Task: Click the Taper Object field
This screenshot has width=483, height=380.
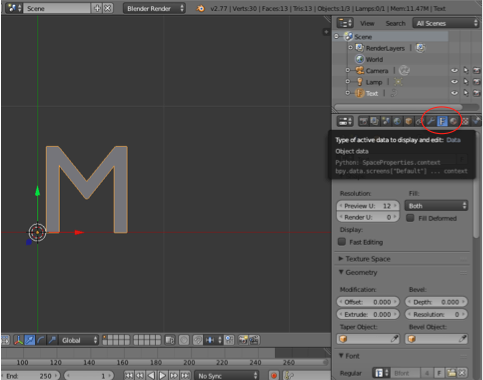Action: tap(368, 339)
